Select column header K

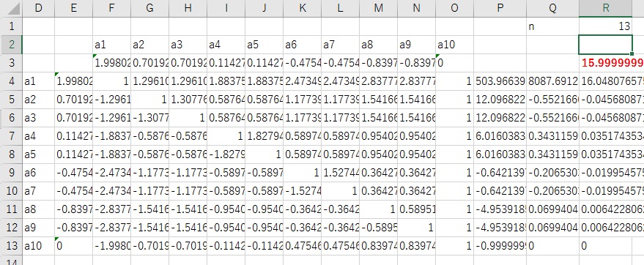click(x=303, y=8)
